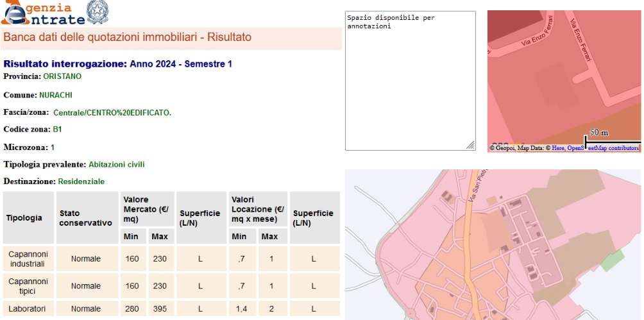Open the OpenStreetMap contributors link
Screen dimensions: 644x320
(604, 148)
